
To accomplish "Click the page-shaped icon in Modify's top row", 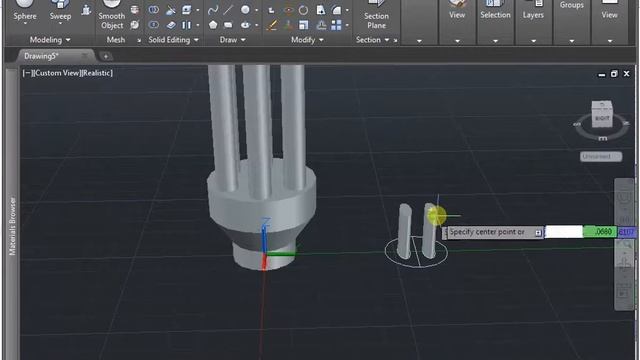I will click(321, 10).
